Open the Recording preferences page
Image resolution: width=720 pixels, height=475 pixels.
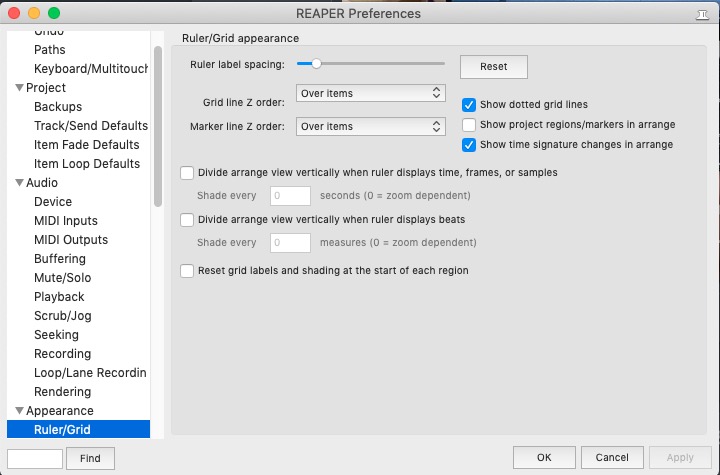tap(62, 354)
